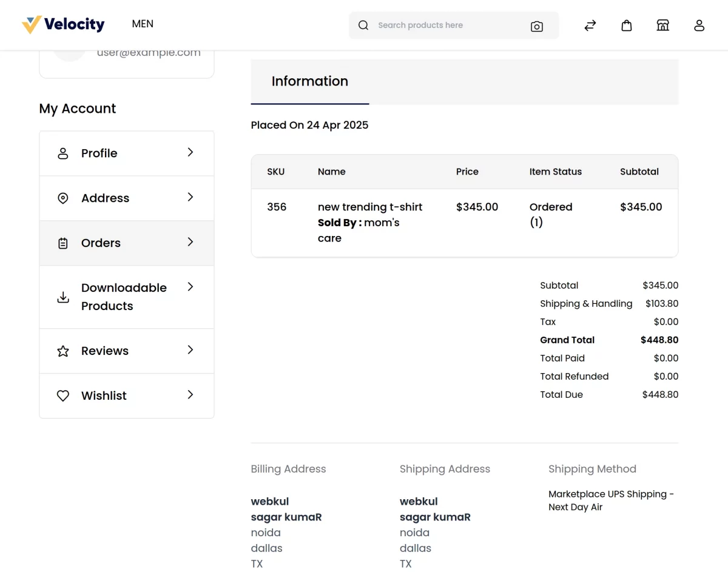Click the Reviews star icon
This screenshot has height=572, width=728.
[63, 351]
